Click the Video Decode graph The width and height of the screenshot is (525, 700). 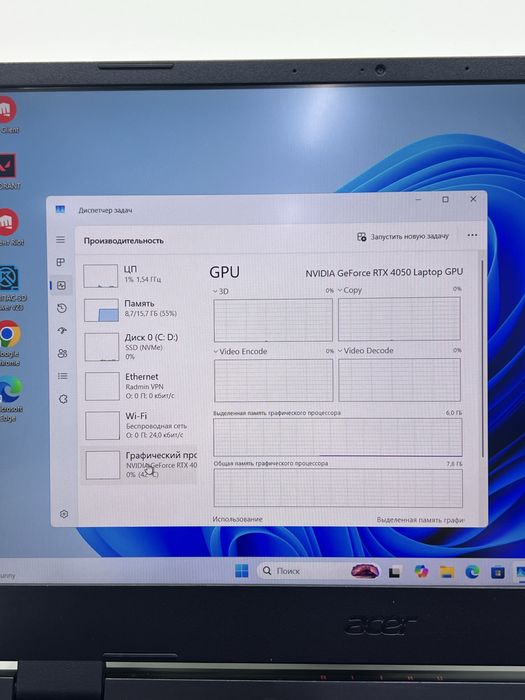coord(400,380)
